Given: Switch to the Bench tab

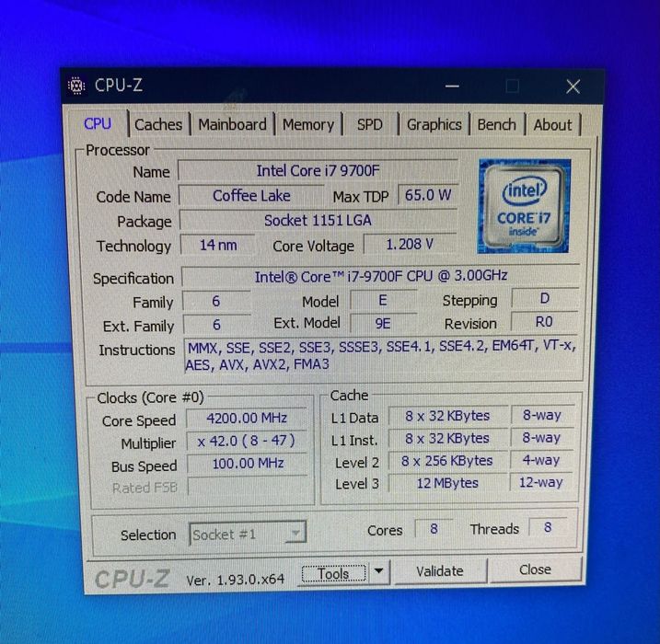Looking at the screenshot, I should (x=497, y=125).
